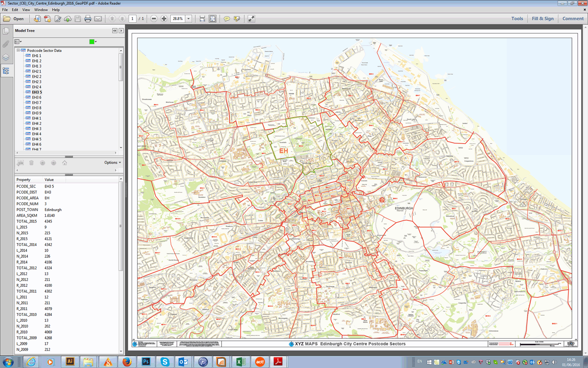588x368 pixels.
Task: Open the Window menu
Action: [41, 10]
